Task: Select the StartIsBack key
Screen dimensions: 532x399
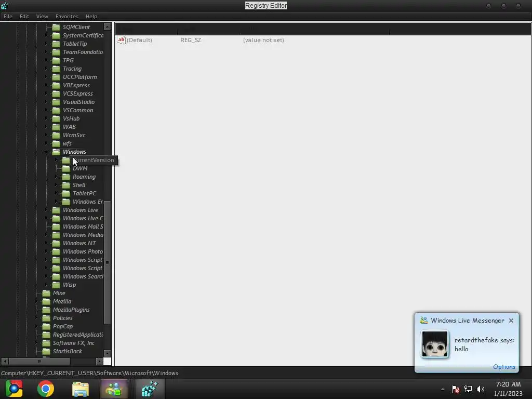Action: click(67, 352)
